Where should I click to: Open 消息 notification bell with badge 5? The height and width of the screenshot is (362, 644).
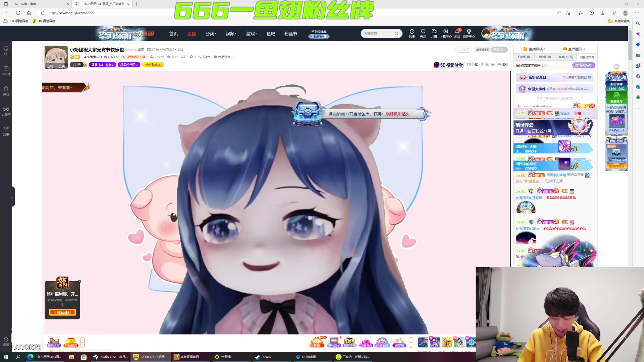pyautogui.click(x=457, y=33)
